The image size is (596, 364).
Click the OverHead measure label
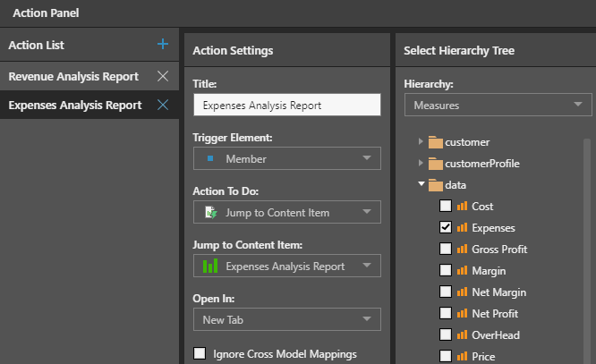point(496,335)
